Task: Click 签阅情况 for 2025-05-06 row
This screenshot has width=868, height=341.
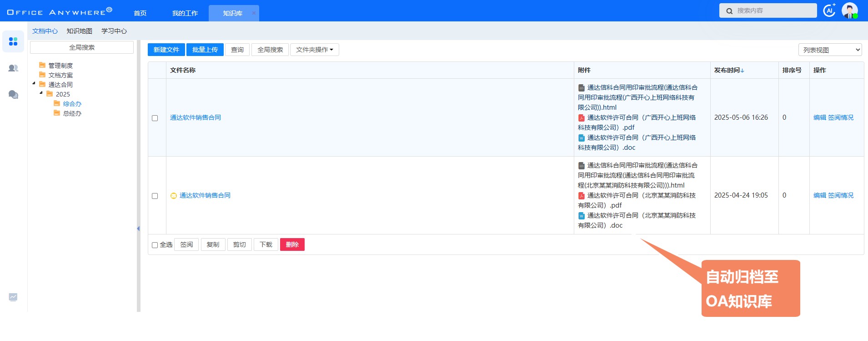Action: [841, 117]
